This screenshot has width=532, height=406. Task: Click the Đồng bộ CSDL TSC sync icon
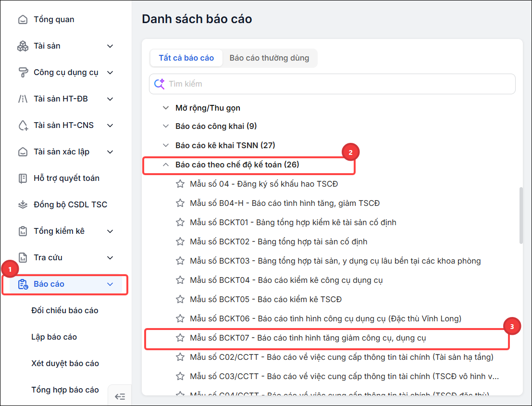tap(23, 204)
